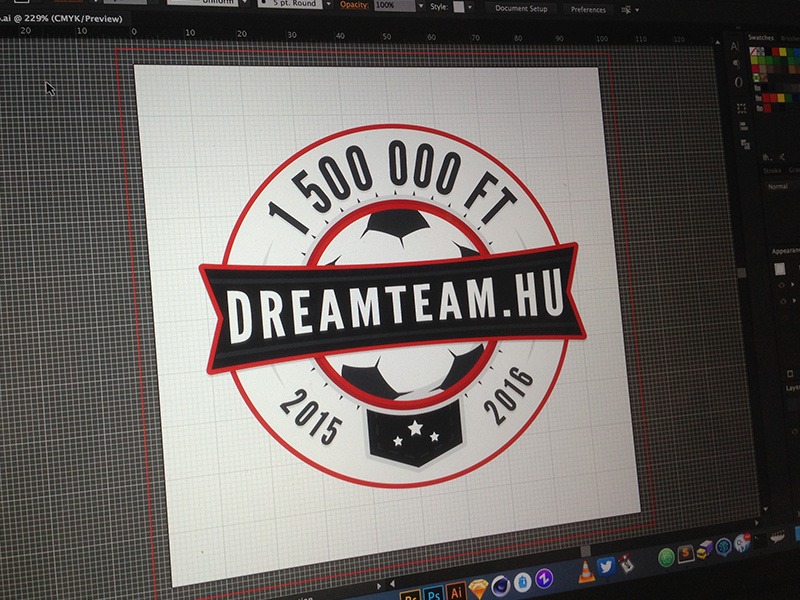Pick the yellow swatch in top row
This screenshot has height=600, width=800.
[782, 52]
